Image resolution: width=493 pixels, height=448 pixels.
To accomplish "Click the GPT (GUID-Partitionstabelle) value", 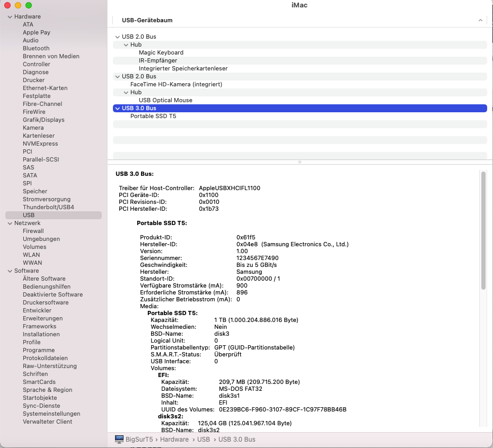I will click(x=254, y=347).
